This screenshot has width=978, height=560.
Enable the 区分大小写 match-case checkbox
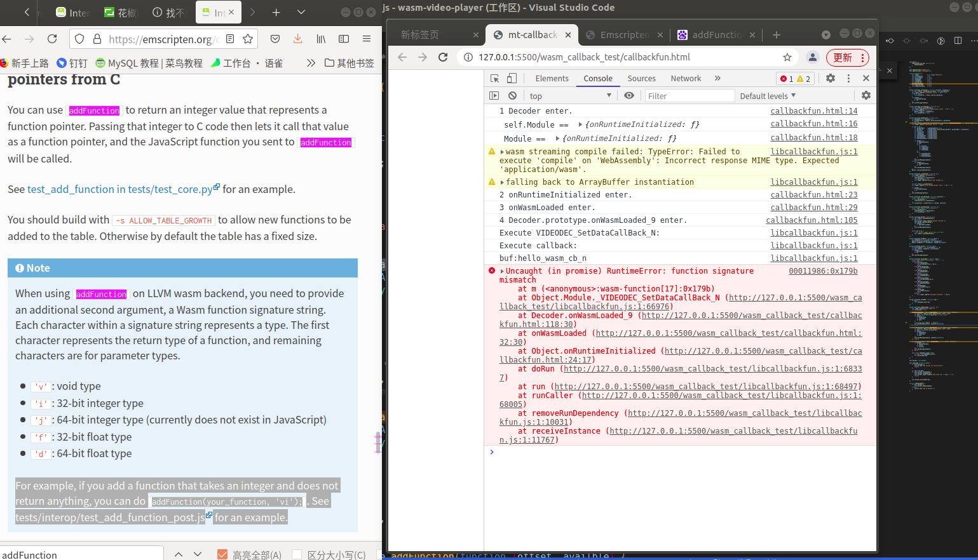coord(296,554)
